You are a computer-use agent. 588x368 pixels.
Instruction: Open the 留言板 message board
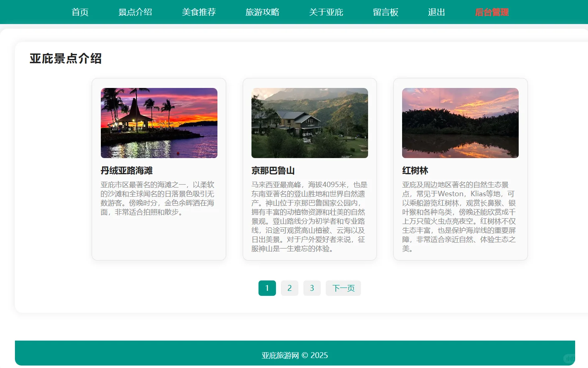pos(385,12)
